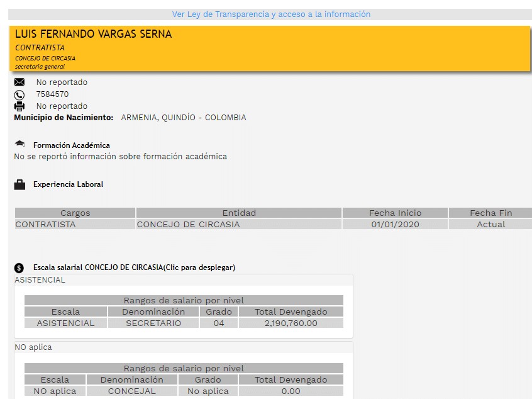The height and width of the screenshot is (399, 532).
Task: Expand Escala salarial CONCEJO DE CIRCASIA
Action: pos(134,267)
